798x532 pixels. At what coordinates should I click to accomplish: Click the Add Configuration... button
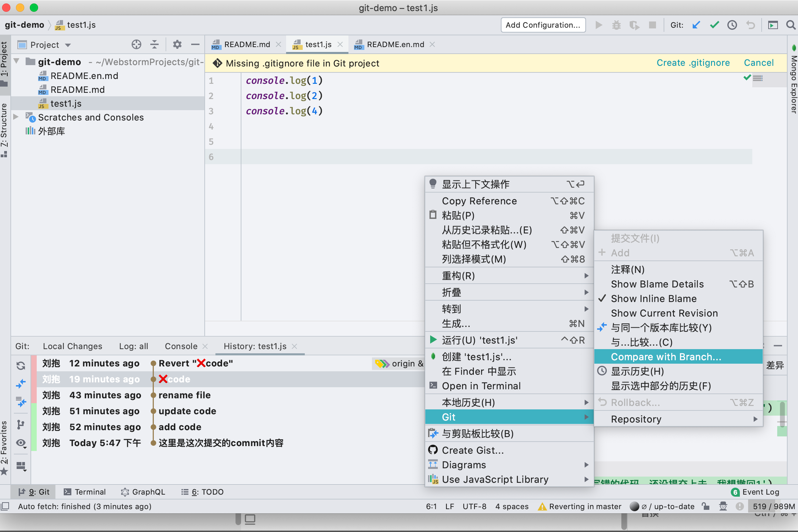click(x=543, y=25)
